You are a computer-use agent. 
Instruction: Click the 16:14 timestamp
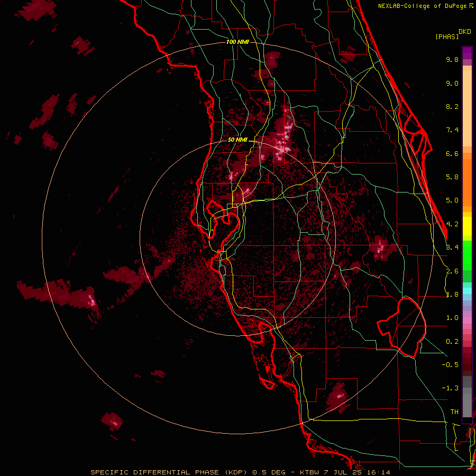pyautogui.click(x=379, y=472)
